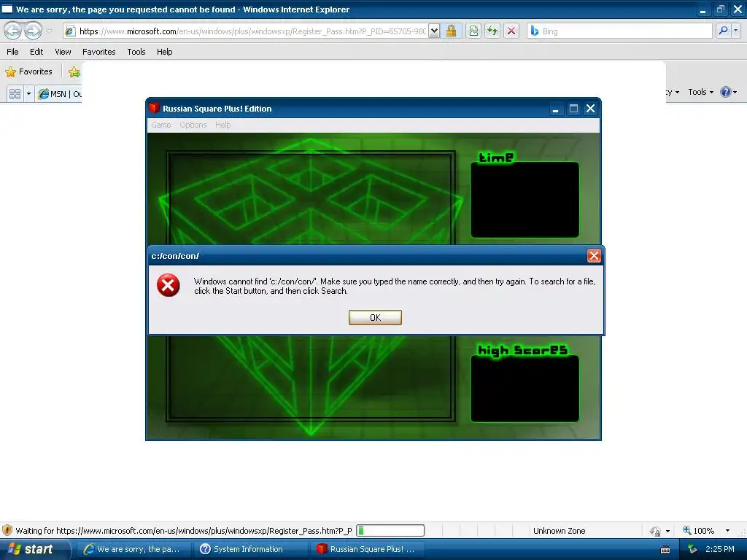Screen dimensions: 747x560
Task: Open the Tools command bar dropdown
Action: coord(700,92)
